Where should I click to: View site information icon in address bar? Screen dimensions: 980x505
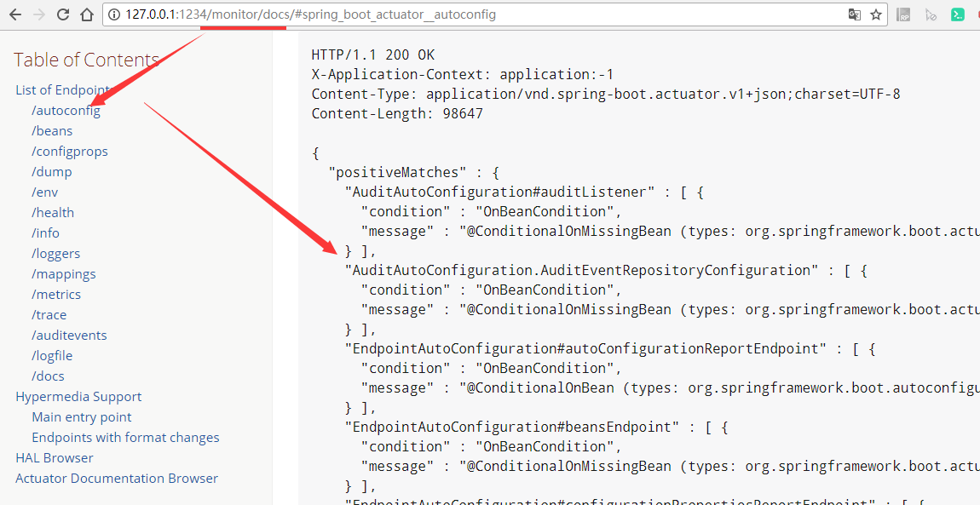pos(114,14)
